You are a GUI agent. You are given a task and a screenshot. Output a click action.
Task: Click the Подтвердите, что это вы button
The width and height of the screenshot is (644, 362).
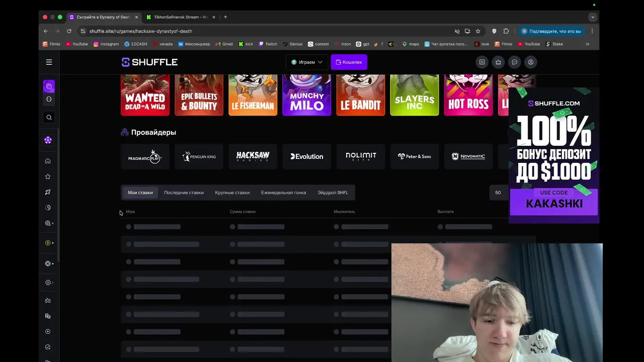tap(551, 31)
